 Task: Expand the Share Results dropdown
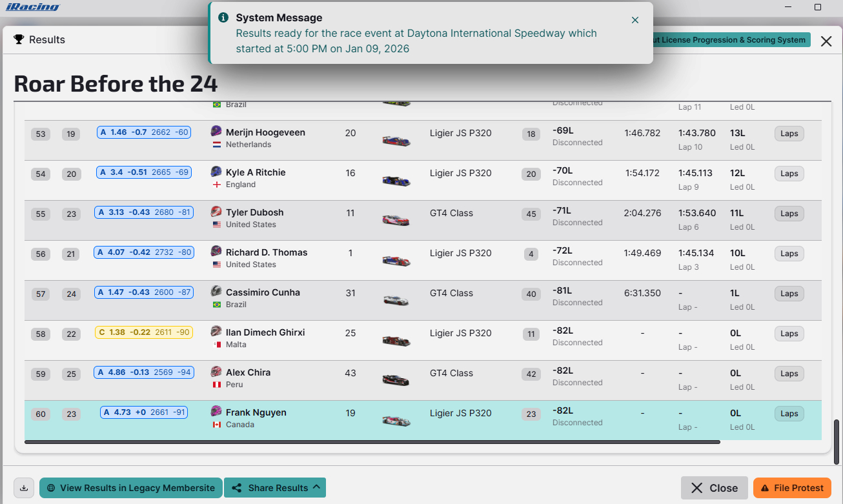point(275,488)
